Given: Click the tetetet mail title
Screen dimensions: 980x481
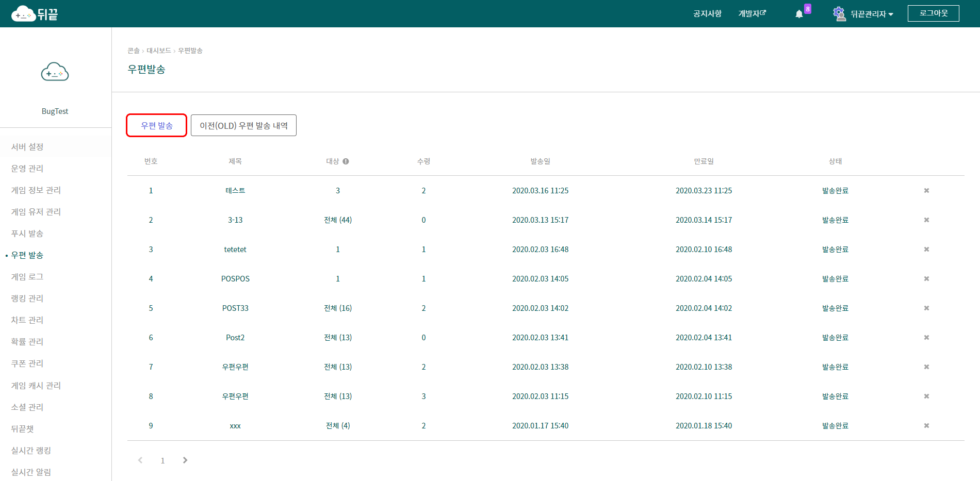Looking at the screenshot, I should tap(235, 250).
